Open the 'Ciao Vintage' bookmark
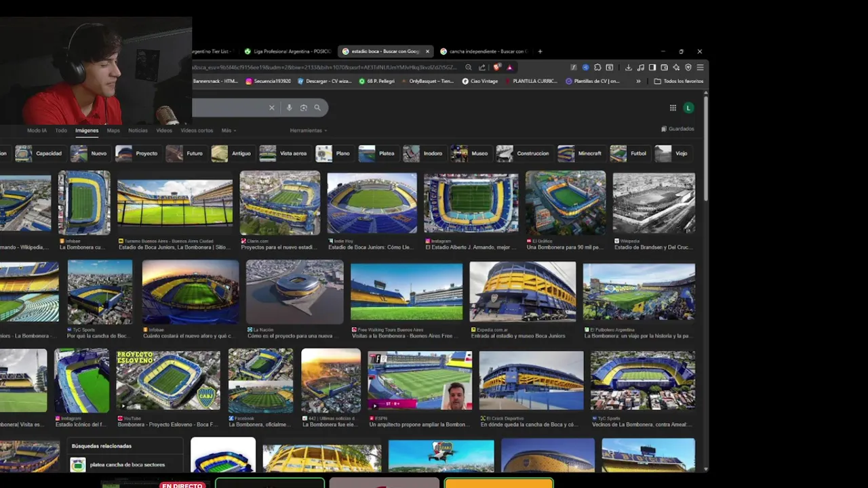 pos(480,81)
